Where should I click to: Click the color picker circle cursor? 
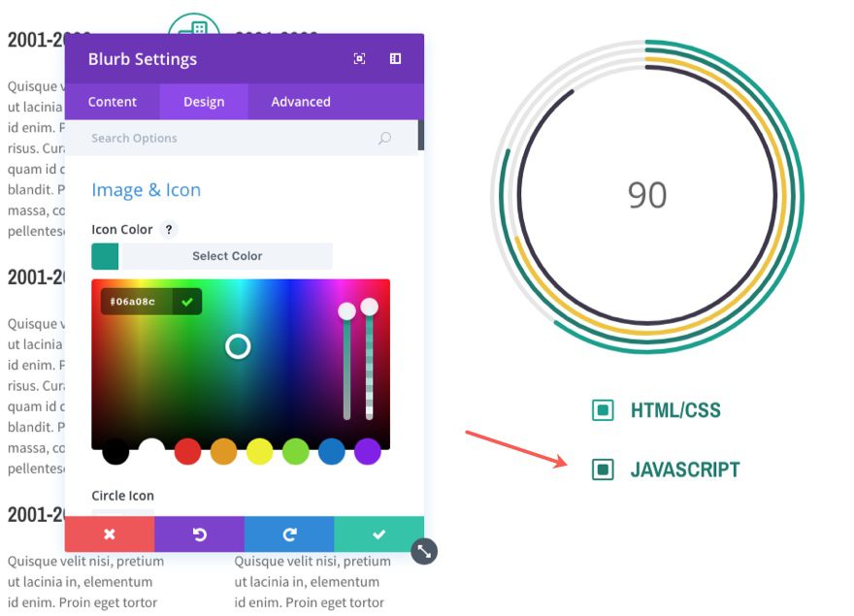(238, 346)
